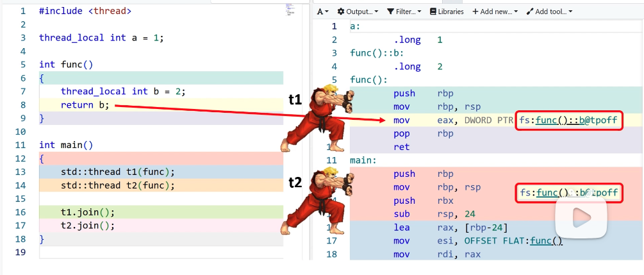Click the 'int func()' source line
Viewport: 644px width, 275px height.
tap(66, 65)
